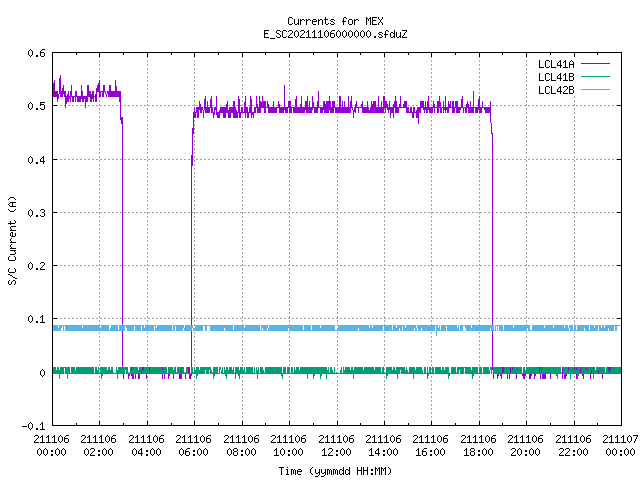640x480 pixels.
Task: Click the LCL41A legend label
Action: [x=556, y=64]
